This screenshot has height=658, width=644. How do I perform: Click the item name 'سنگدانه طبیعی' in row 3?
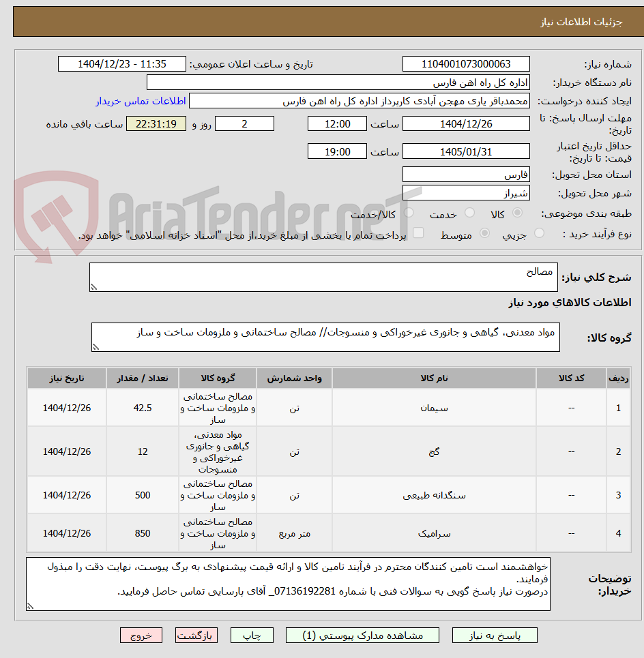click(x=434, y=495)
